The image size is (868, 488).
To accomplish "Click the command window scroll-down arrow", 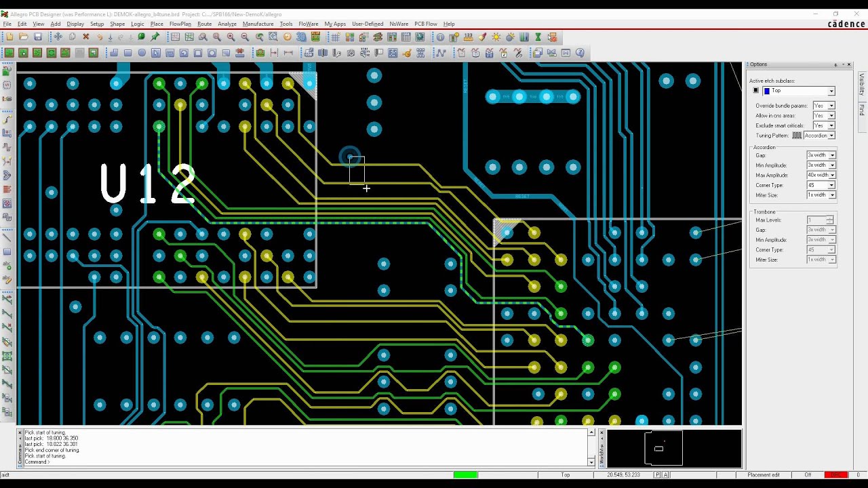I will click(x=591, y=462).
